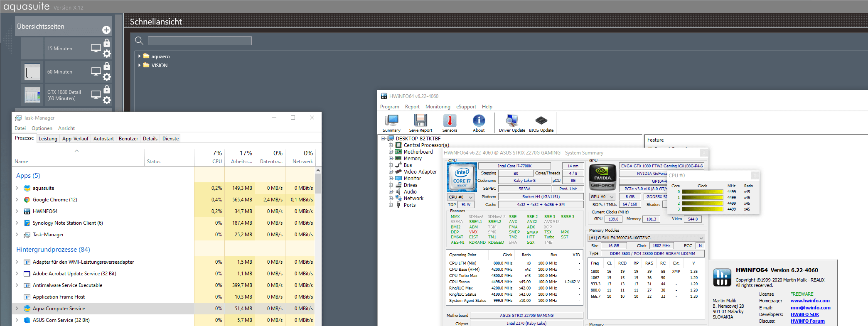Open the Dienste tab
This screenshot has width=868, height=326.
pos(170,139)
